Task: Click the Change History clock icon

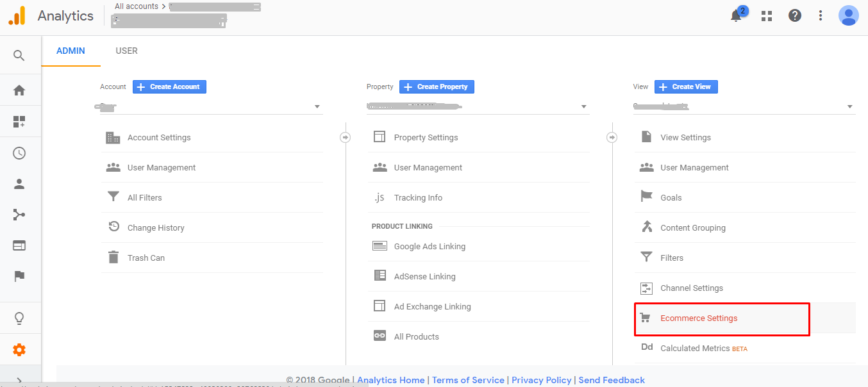Action: tap(113, 227)
